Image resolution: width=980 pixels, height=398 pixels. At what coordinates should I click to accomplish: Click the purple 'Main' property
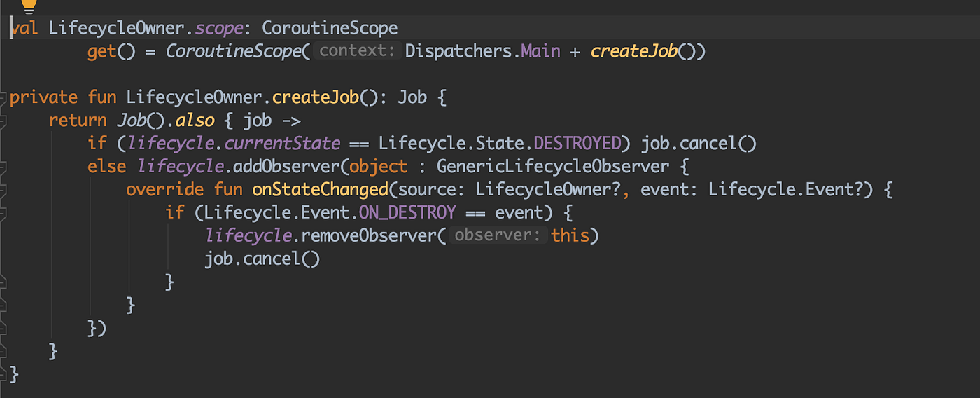click(x=540, y=52)
